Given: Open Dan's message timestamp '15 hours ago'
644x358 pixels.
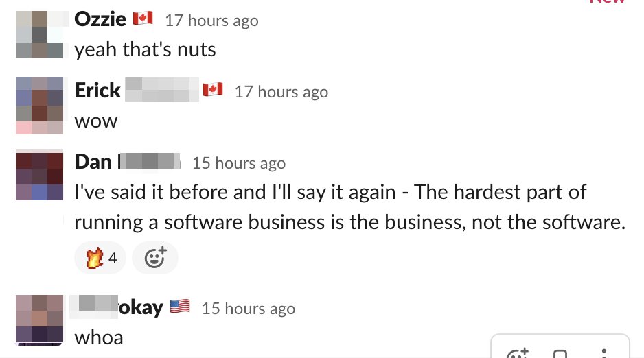Looking at the screenshot, I should pyautogui.click(x=238, y=163).
